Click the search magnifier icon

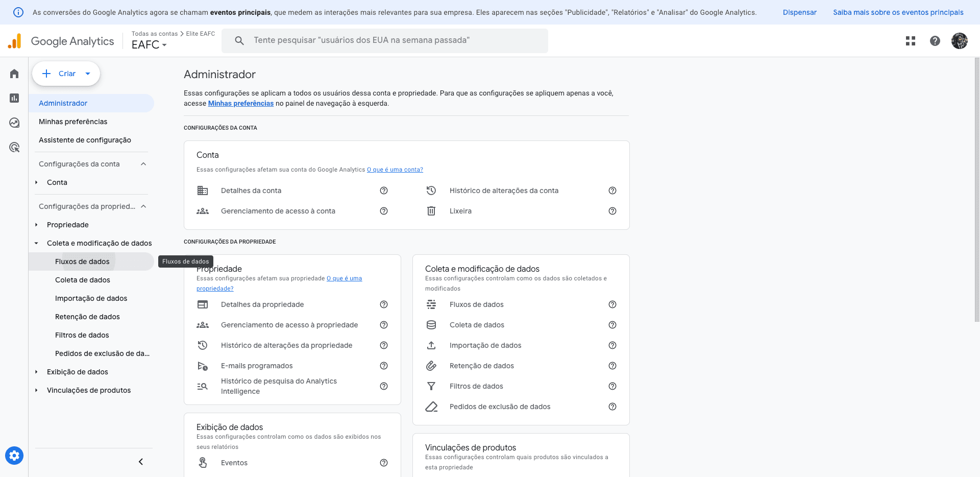click(239, 40)
